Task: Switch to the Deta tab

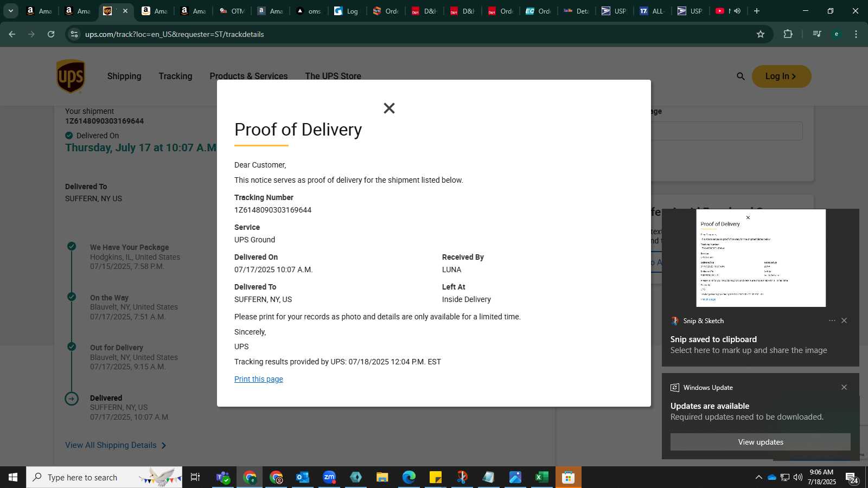Action: tap(576, 11)
